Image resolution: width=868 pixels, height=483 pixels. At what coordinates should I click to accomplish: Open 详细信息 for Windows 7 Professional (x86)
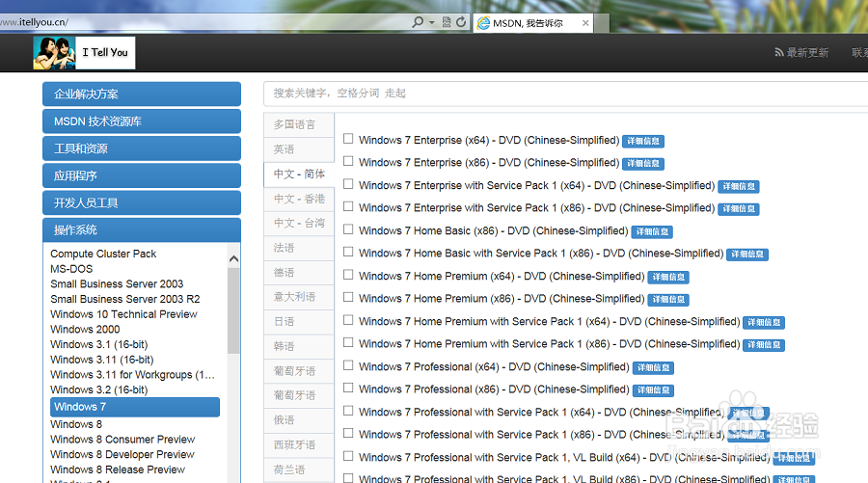(653, 390)
